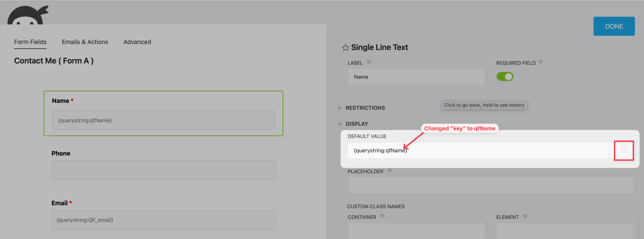Click the Default Value text field

tap(480, 151)
